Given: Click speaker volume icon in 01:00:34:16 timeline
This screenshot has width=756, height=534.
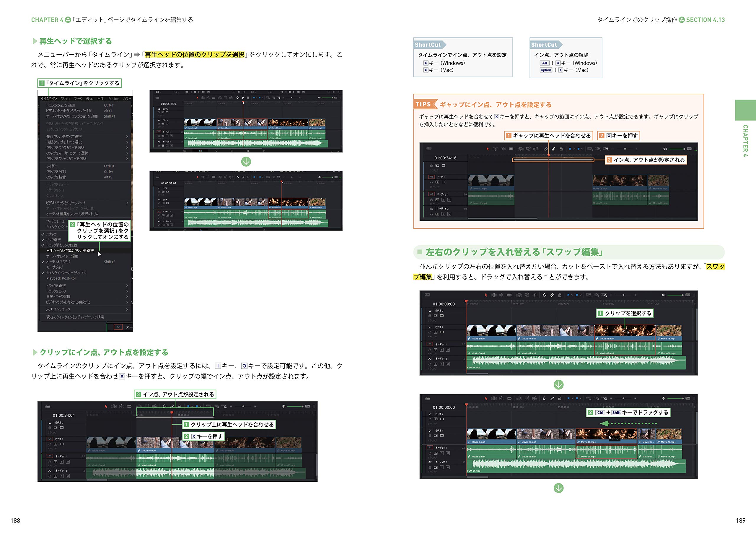Looking at the screenshot, I should point(665,149).
